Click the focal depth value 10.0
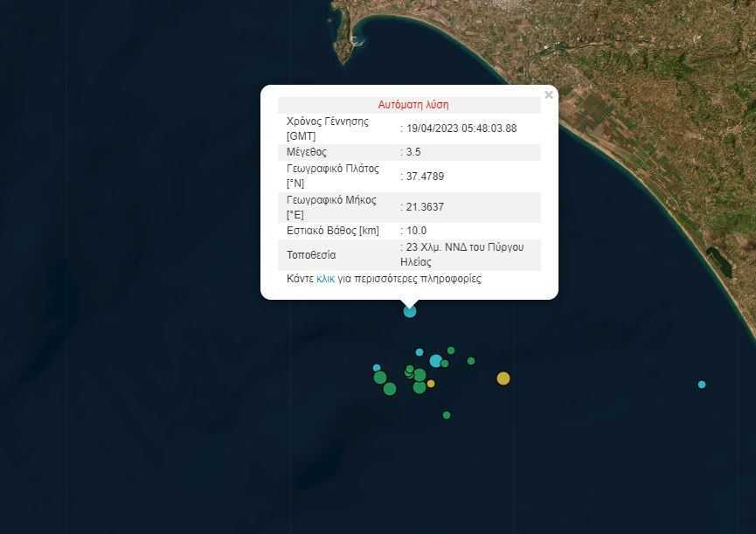Image resolution: width=756 pixels, height=534 pixels. 414,231
